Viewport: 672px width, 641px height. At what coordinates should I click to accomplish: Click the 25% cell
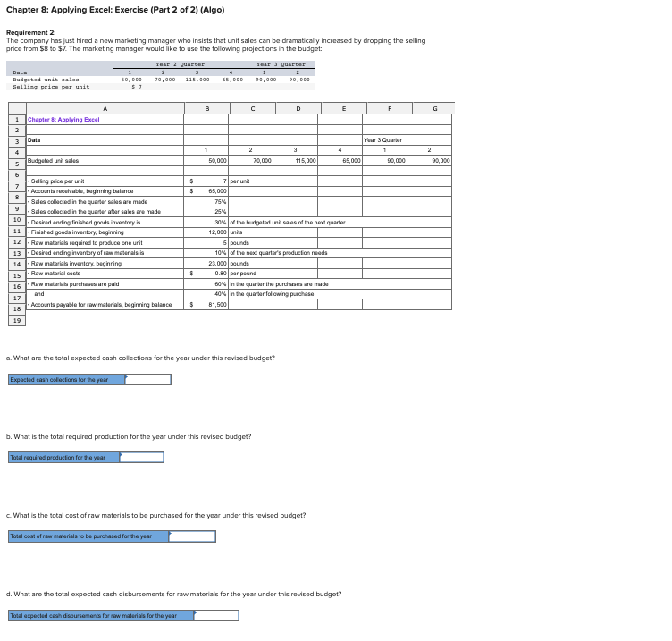tap(206, 212)
